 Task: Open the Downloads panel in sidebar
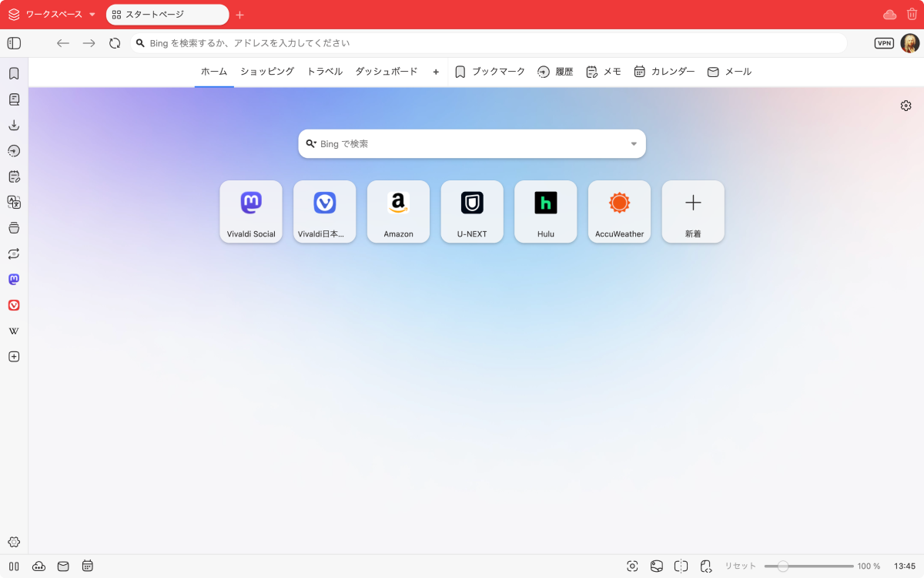coord(14,126)
